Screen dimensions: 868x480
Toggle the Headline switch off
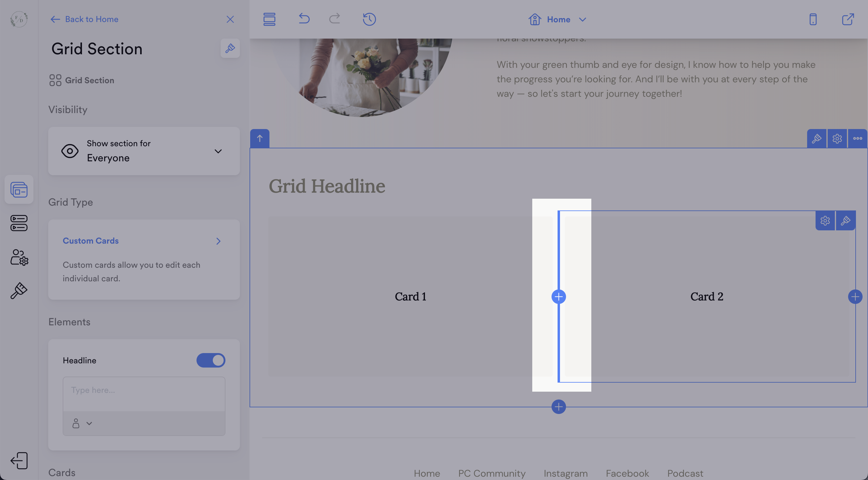tap(211, 360)
